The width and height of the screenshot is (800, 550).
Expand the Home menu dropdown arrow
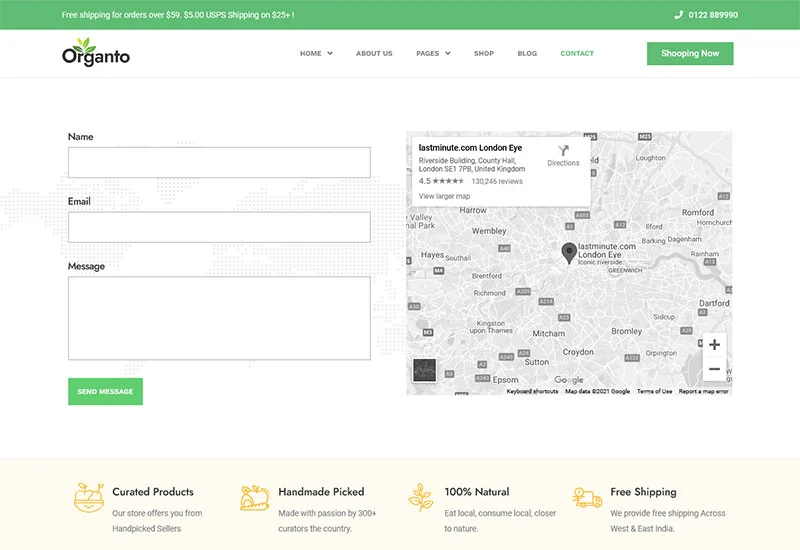point(330,53)
